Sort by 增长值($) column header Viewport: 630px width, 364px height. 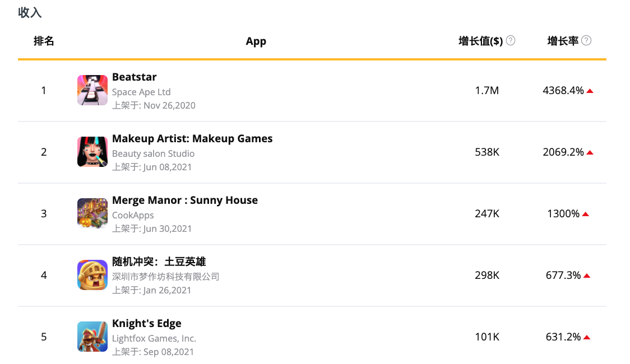(x=480, y=41)
